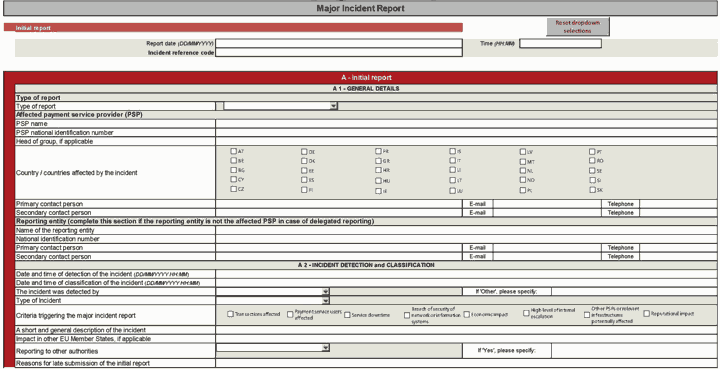Viewport: 720px width, 369px height.
Task: Tick the BE country checkbox
Action: click(234, 161)
